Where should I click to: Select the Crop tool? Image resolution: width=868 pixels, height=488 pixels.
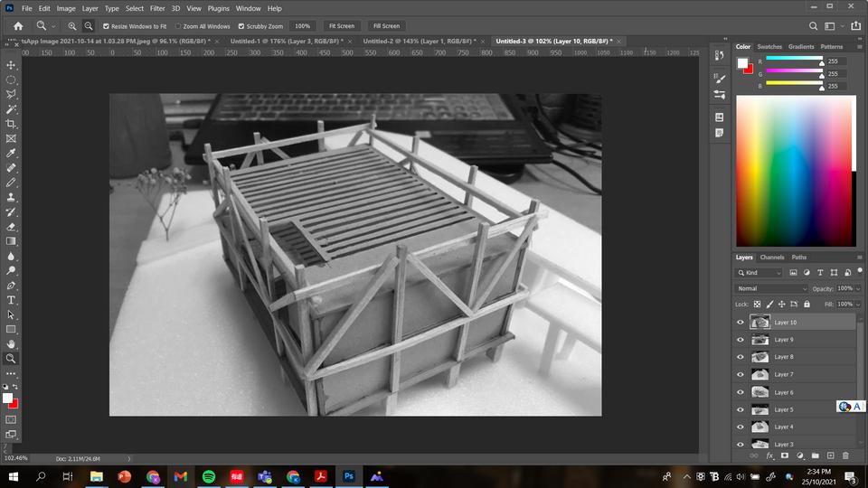click(x=11, y=124)
